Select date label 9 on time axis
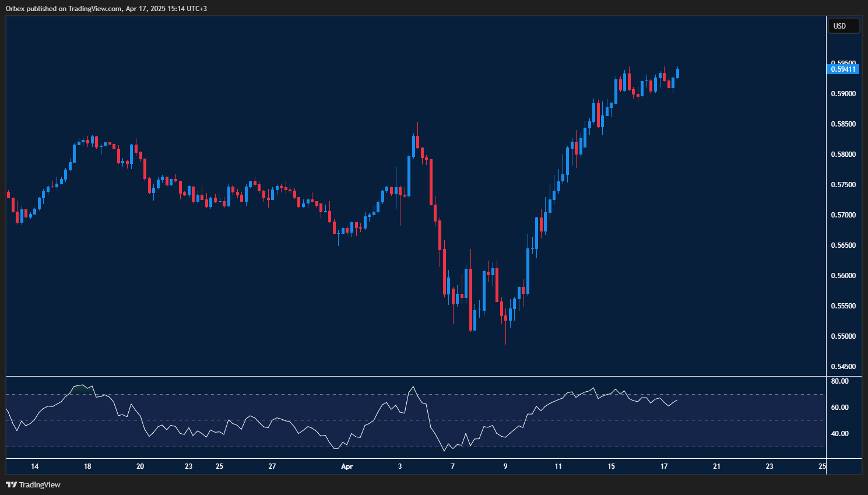868x495 pixels. point(505,466)
